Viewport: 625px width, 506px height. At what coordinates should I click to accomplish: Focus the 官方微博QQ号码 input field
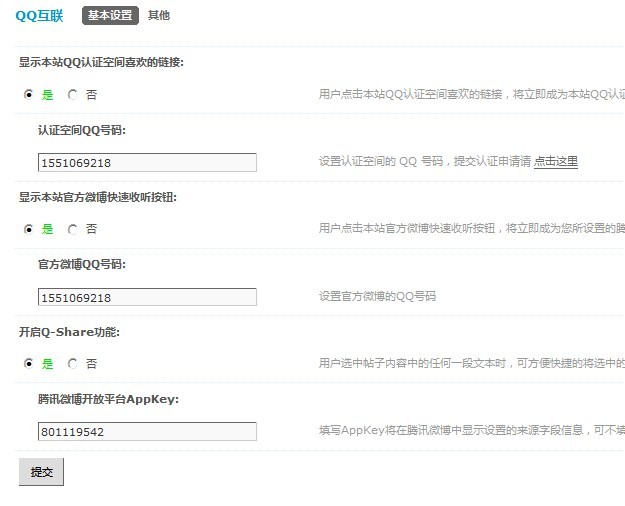[x=147, y=297]
